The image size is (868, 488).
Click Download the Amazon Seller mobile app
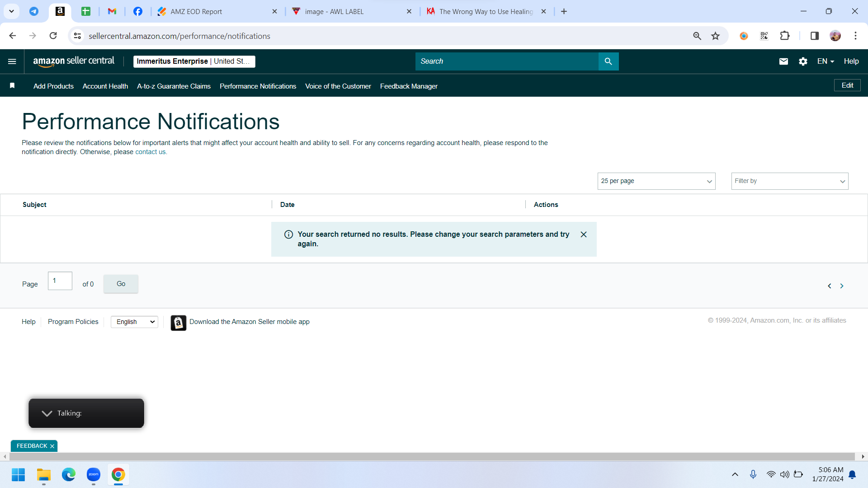coord(250,322)
